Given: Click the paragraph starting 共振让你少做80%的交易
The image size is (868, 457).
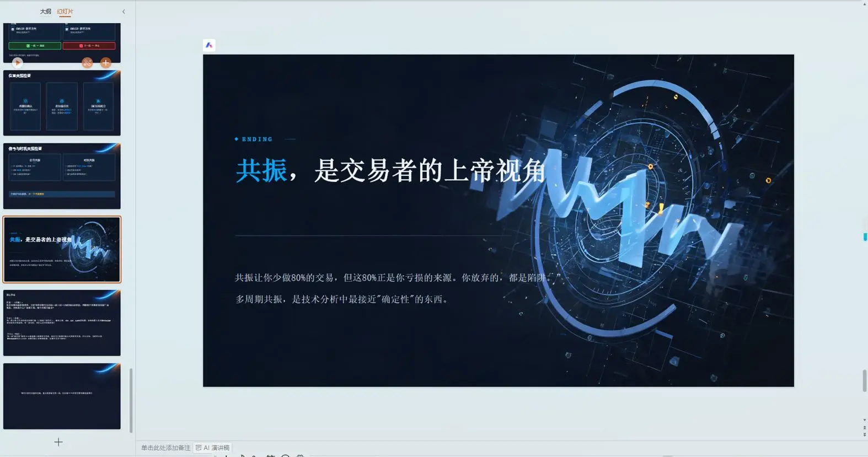Looking at the screenshot, I should pos(398,278).
